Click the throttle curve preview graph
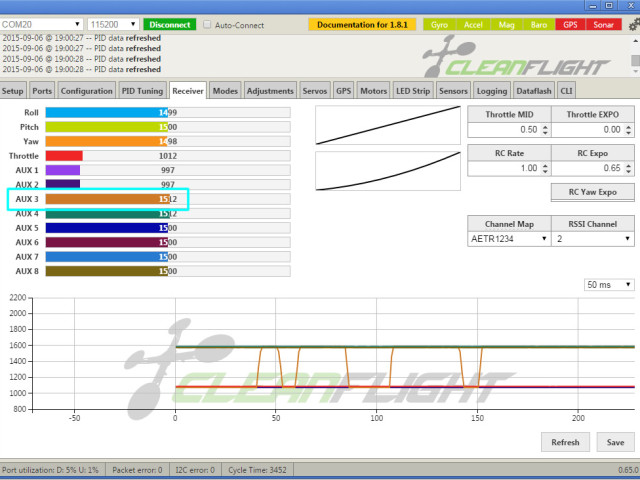Screen dimensions: 640x480 [388, 125]
